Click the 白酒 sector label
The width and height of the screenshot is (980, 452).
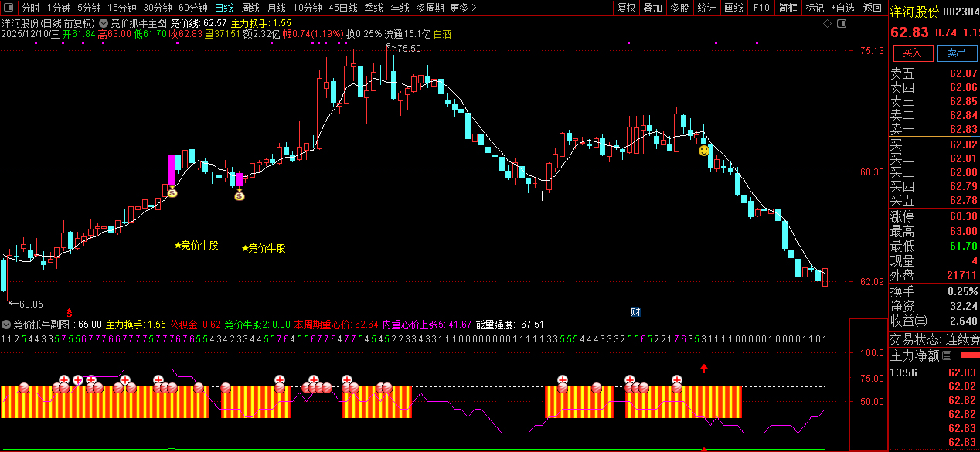coord(442,34)
